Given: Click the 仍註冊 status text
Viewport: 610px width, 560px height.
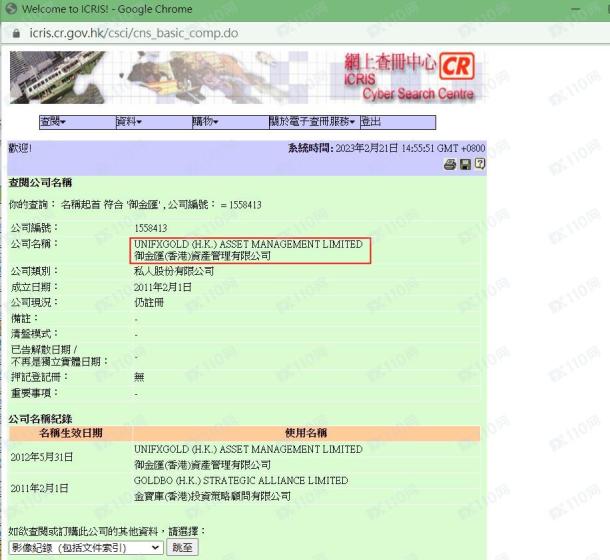Looking at the screenshot, I should coord(149,303).
